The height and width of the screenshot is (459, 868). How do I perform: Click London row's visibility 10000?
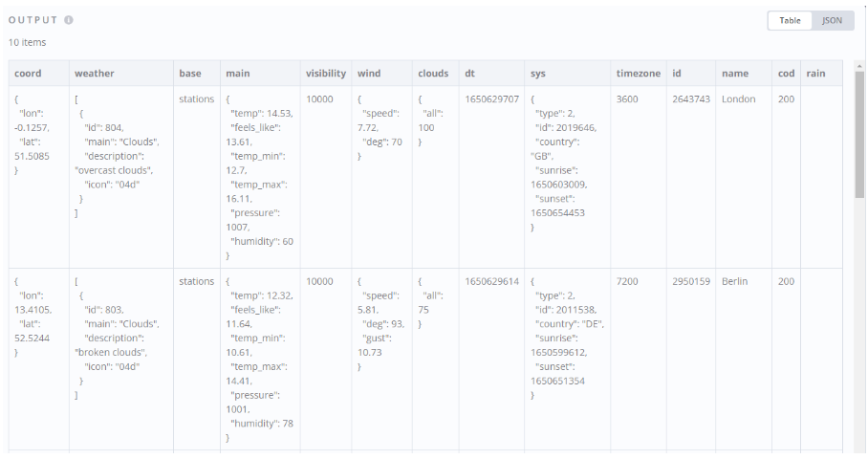click(x=319, y=99)
